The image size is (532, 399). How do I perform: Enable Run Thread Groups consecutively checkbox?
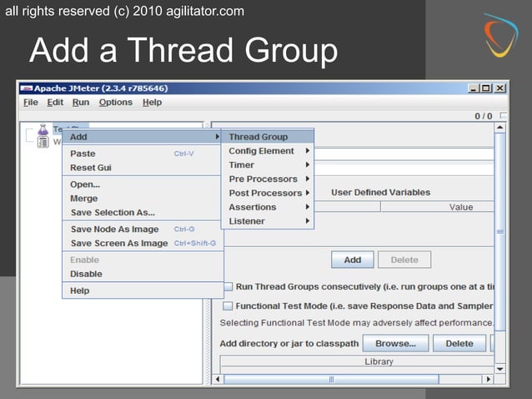pos(228,286)
